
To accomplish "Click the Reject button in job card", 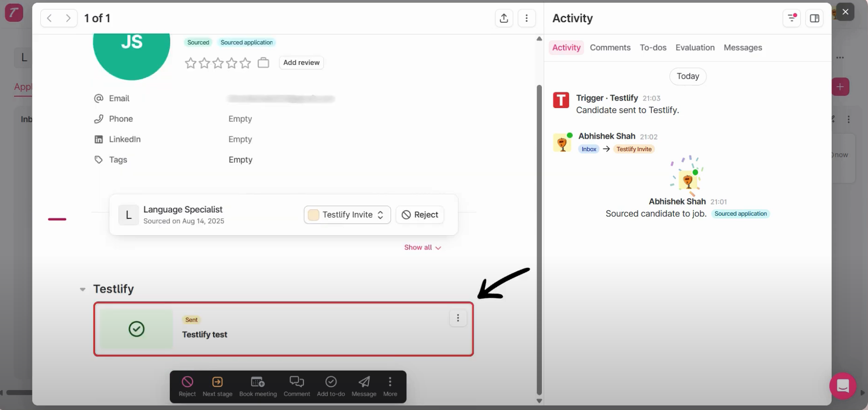I will [x=420, y=215].
